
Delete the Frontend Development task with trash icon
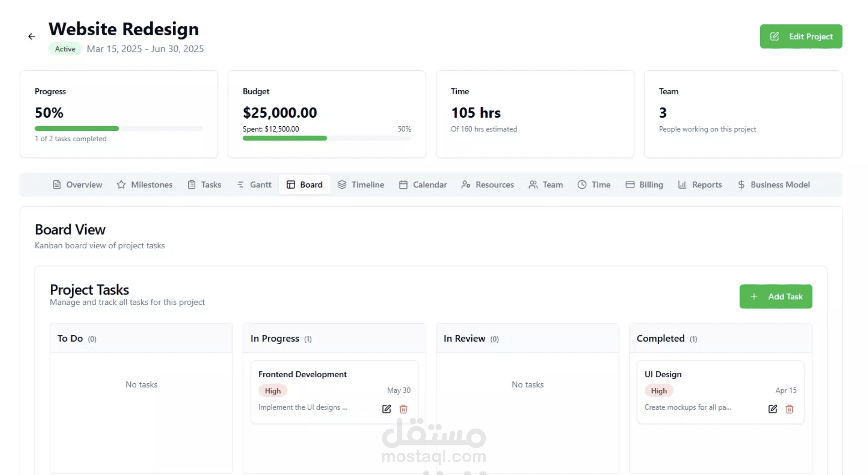(x=403, y=409)
